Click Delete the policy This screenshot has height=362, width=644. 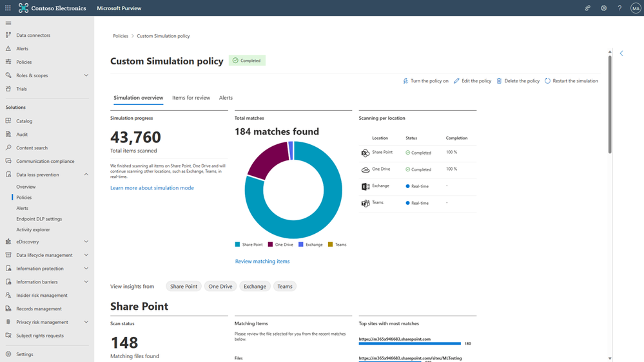518,81
